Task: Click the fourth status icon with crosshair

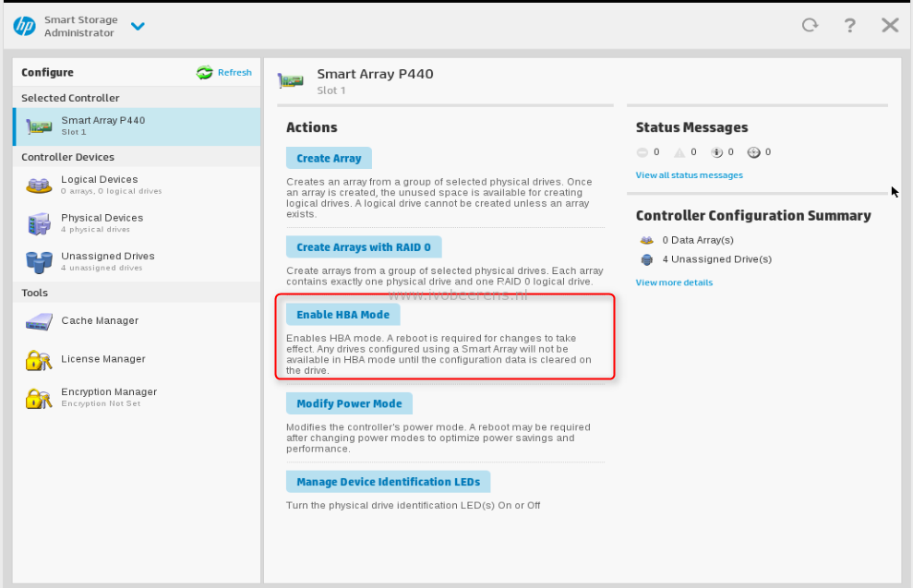Action: point(754,152)
